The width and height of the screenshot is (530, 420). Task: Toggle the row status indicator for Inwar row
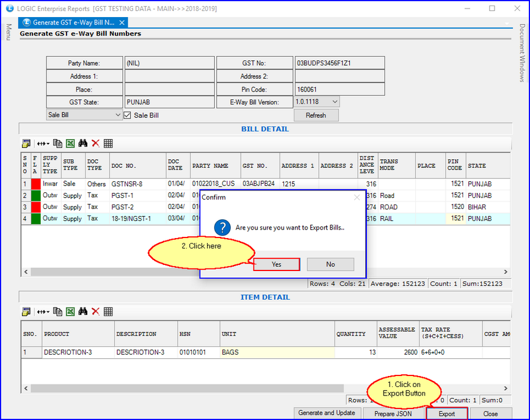(x=35, y=183)
